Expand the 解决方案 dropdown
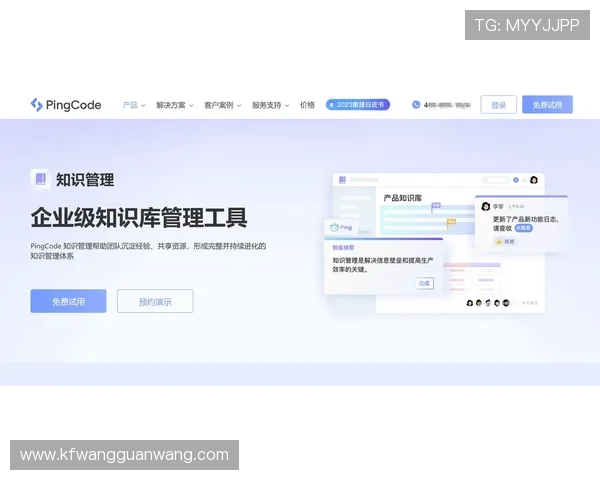This screenshot has width=600, height=480. tap(175, 105)
